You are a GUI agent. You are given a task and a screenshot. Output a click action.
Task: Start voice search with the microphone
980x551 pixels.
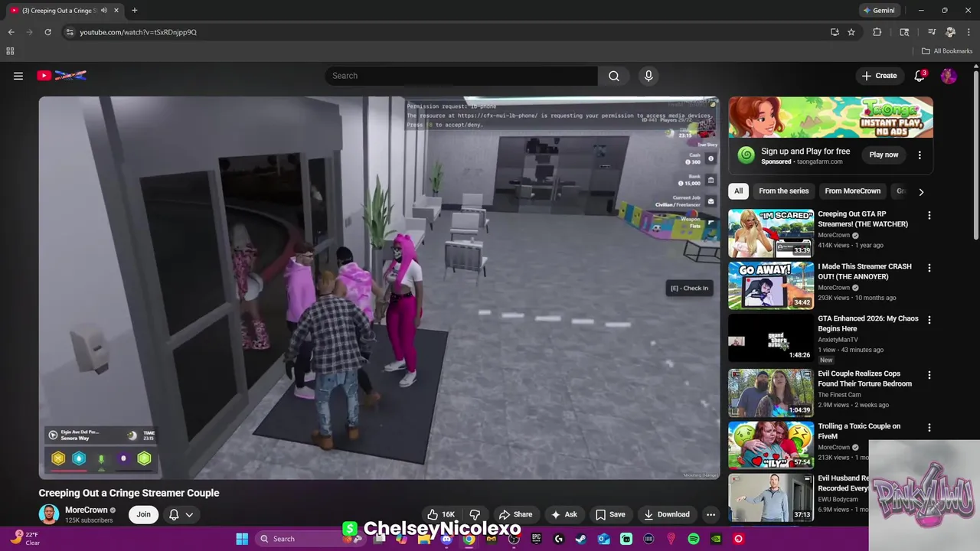pyautogui.click(x=648, y=76)
